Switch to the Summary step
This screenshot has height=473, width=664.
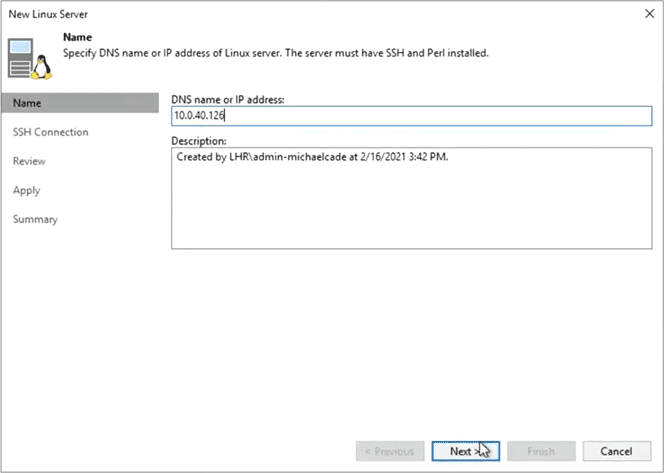coord(35,219)
